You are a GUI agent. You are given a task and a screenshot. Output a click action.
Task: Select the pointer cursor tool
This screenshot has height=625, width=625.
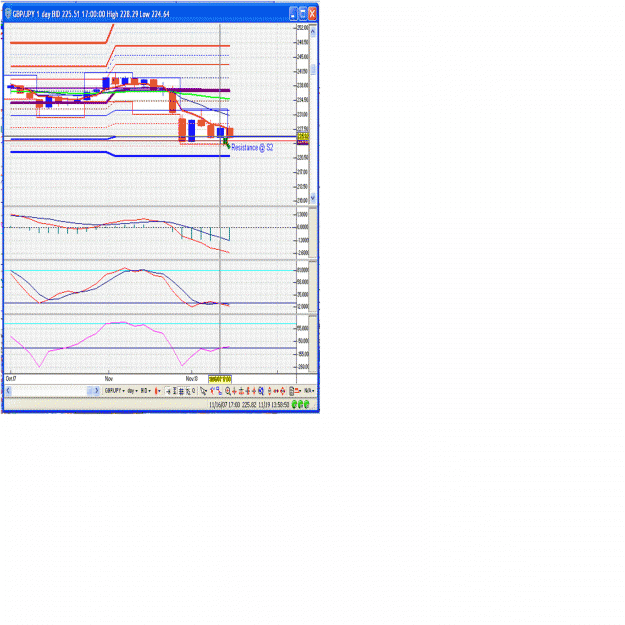point(203,391)
